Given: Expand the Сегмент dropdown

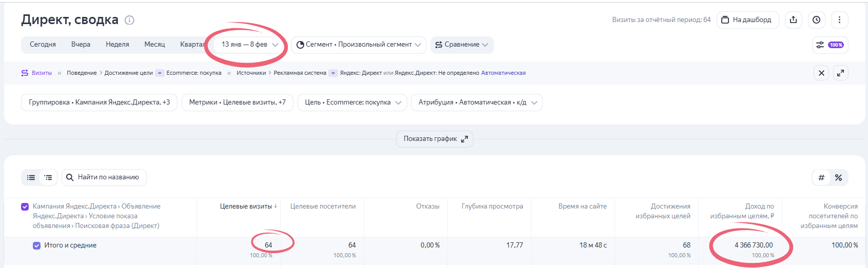Looking at the screenshot, I should pyautogui.click(x=359, y=45).
